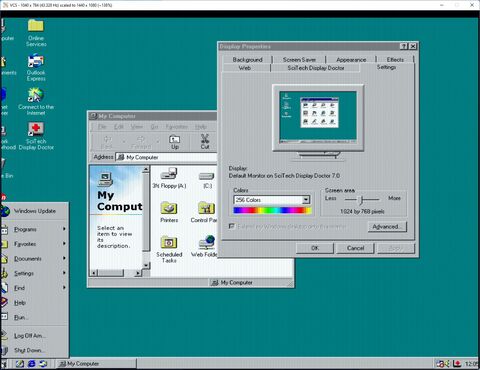Click the rainbow color spectrum bar

pyautogui.click(x=272, y=210)
